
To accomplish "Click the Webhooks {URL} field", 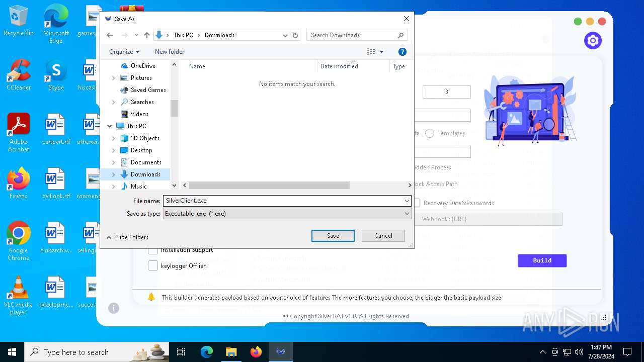I will pyautogui.click(x=488, y=219).
